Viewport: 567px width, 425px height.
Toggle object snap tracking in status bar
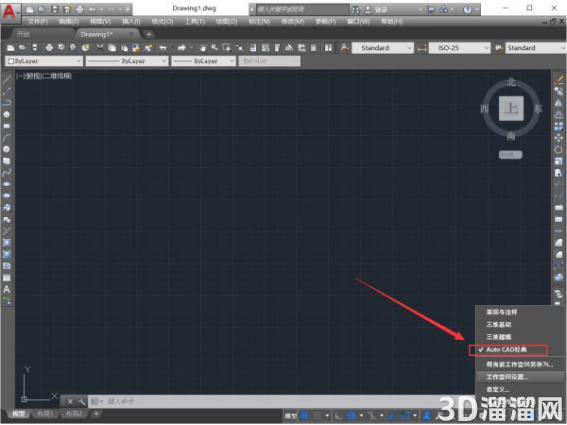pyautogui.click(x=392, y=416)
